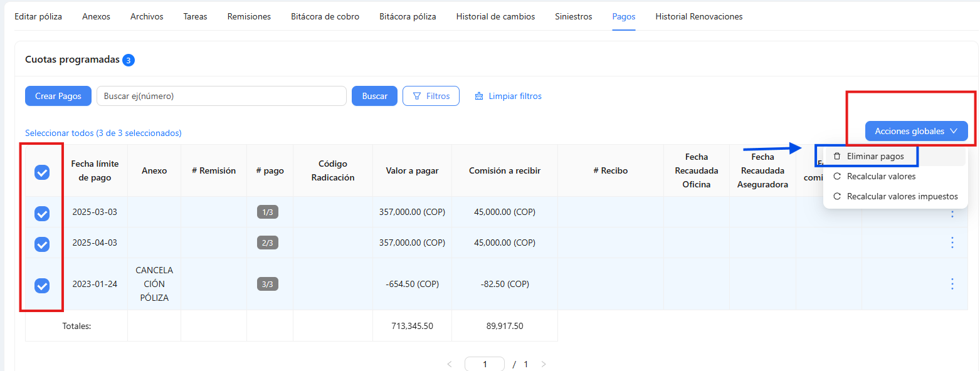This screenshot has width=980, height=371.
Task: Choose Eliminar pagos menu option
Action: [x=895, y=156]
